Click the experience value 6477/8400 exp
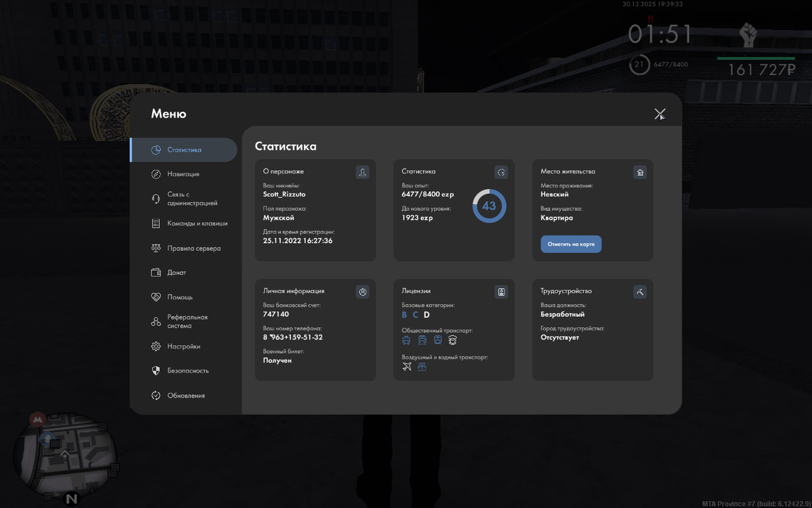 pyautogui.click(x=428, y=194)
